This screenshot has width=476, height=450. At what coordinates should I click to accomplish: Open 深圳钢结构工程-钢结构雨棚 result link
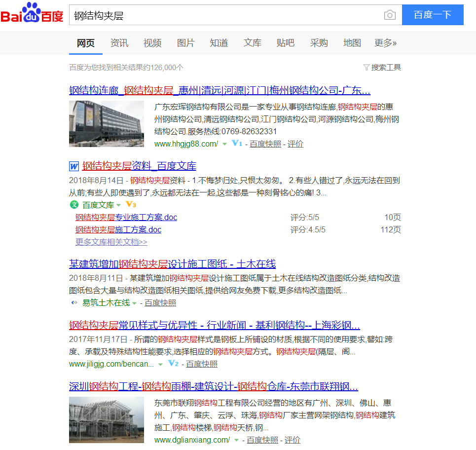click(214, 386)
